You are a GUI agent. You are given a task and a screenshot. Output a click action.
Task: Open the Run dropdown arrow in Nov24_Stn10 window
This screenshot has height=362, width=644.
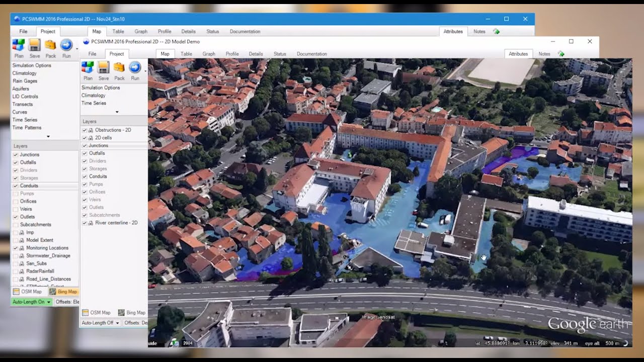point(77,49)
